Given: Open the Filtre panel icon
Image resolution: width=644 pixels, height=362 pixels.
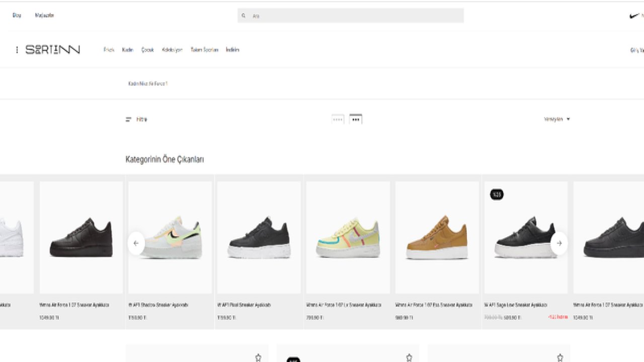Looking at the screenshot, I should (129, 119).
